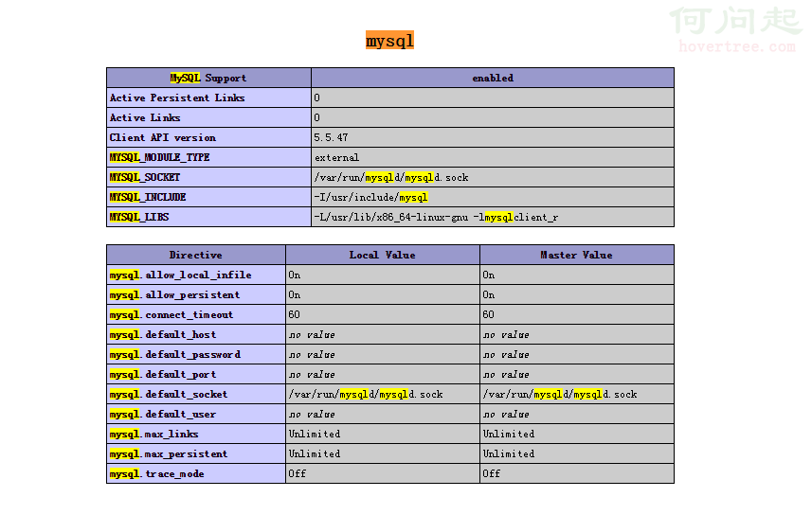
Task: Select the Active Persistent Links label
Action: [x=177, y=98]
